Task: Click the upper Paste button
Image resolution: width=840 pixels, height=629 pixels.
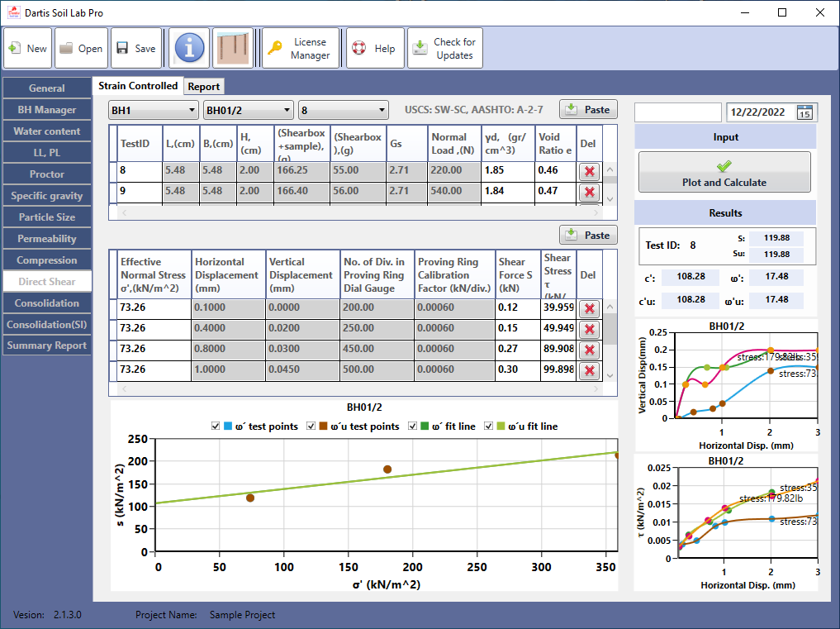Action: coord(588,109)
